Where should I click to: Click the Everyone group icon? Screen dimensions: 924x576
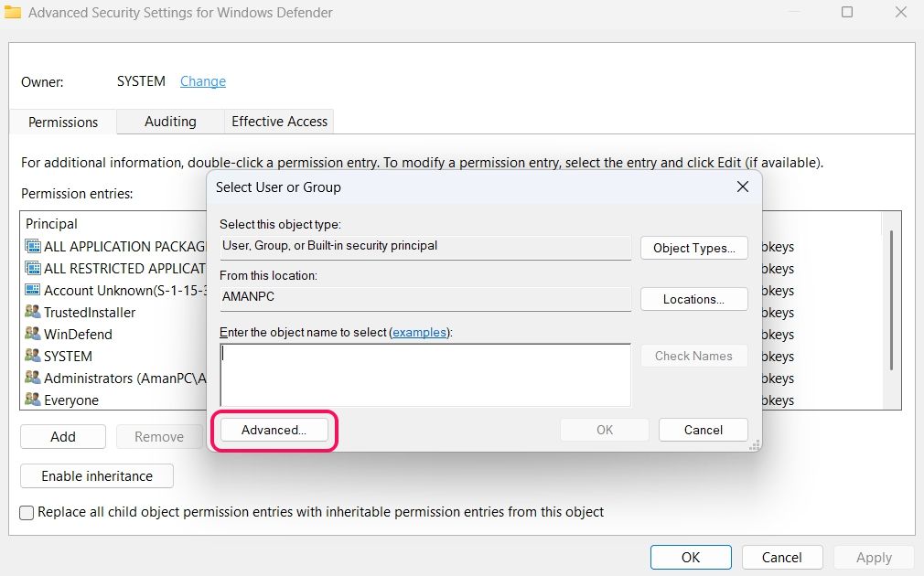point(33,399)
